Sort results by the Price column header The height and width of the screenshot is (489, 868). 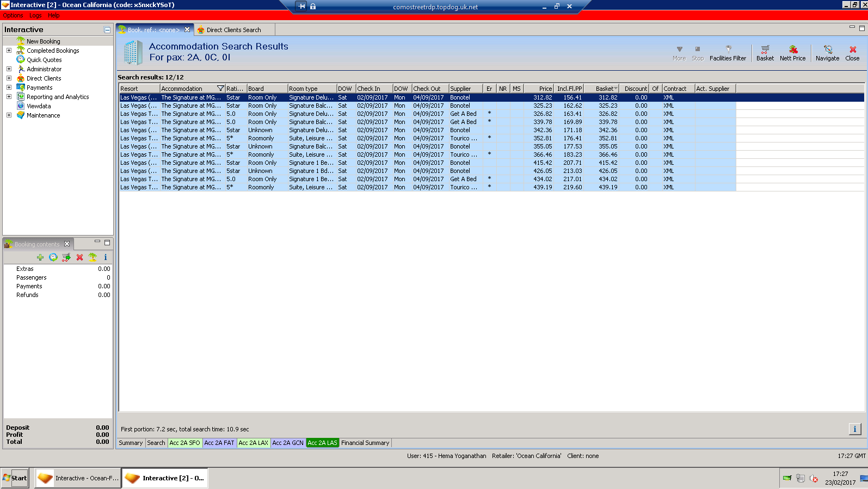pos(539,89)
